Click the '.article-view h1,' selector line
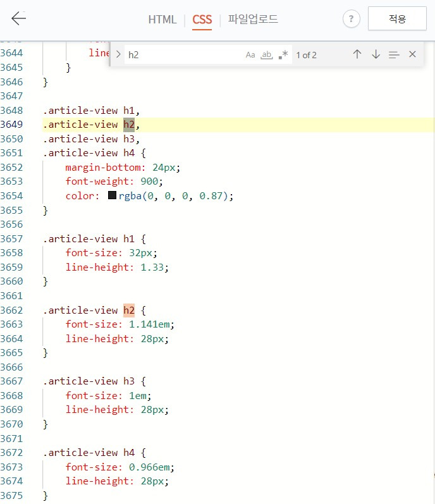Screen dimensions: 435x504 click(91, 111)
